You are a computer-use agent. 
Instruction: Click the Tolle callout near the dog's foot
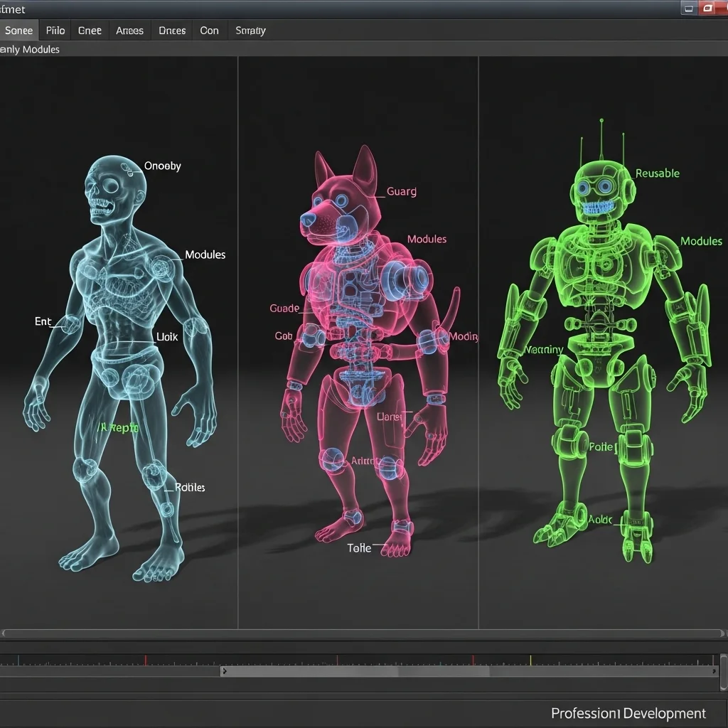pos(358,547)
